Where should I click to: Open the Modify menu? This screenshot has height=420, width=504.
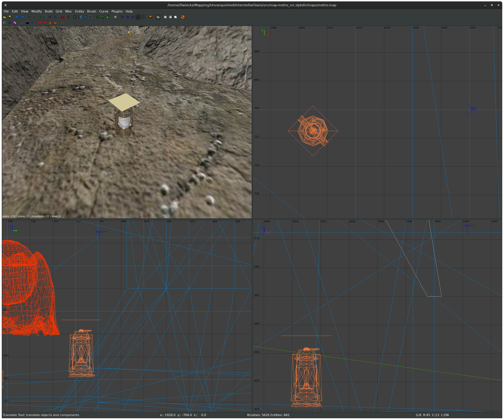[x=37, y=11]
